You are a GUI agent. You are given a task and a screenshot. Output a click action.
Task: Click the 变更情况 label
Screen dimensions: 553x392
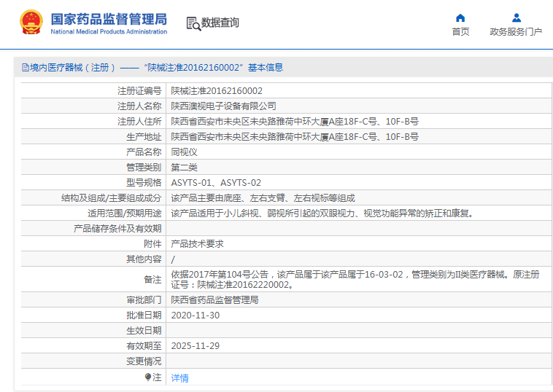(x=144, y=361)
